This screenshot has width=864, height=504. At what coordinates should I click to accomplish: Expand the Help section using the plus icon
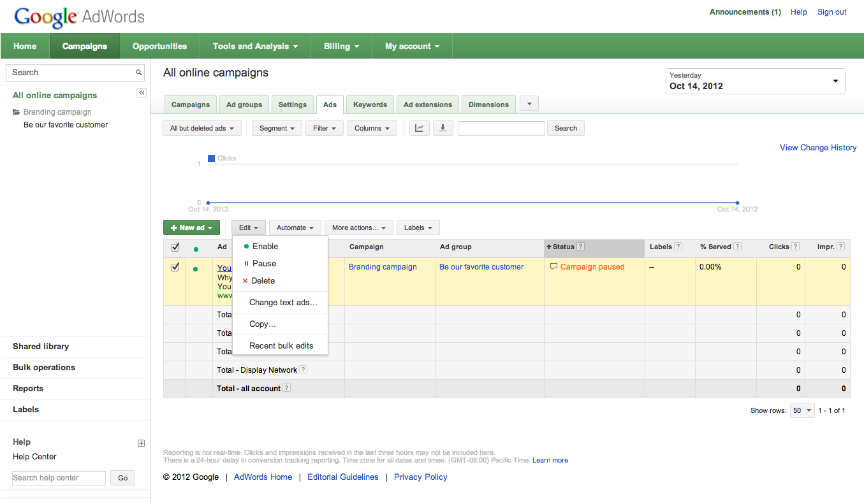(142, 443)
